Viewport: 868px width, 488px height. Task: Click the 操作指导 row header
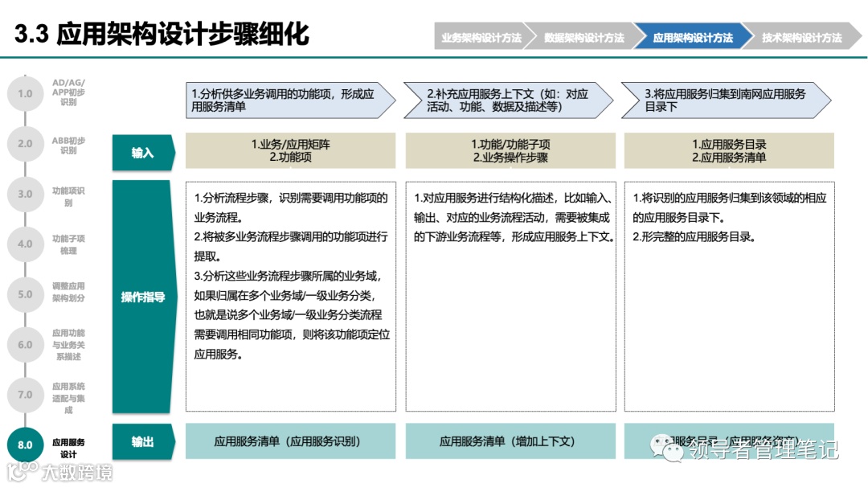(x=143, y=297)
